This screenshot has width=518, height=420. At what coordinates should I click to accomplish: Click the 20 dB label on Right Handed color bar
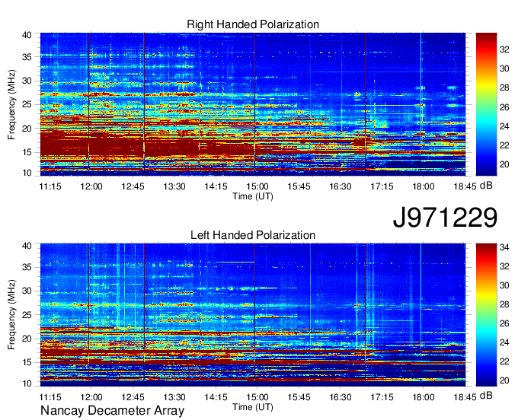pyautogui.click(x=504, y=164)
